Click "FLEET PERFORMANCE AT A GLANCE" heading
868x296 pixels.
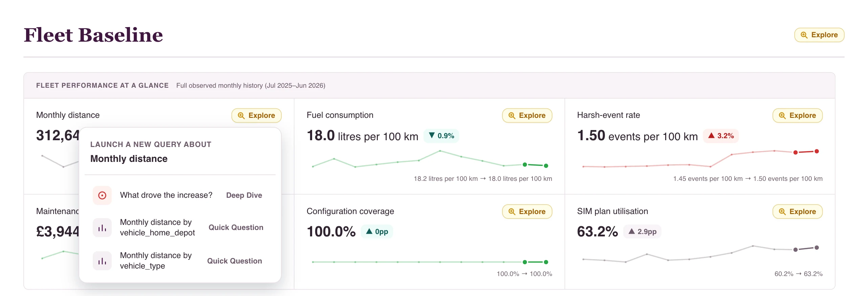(x=102, y=86)
